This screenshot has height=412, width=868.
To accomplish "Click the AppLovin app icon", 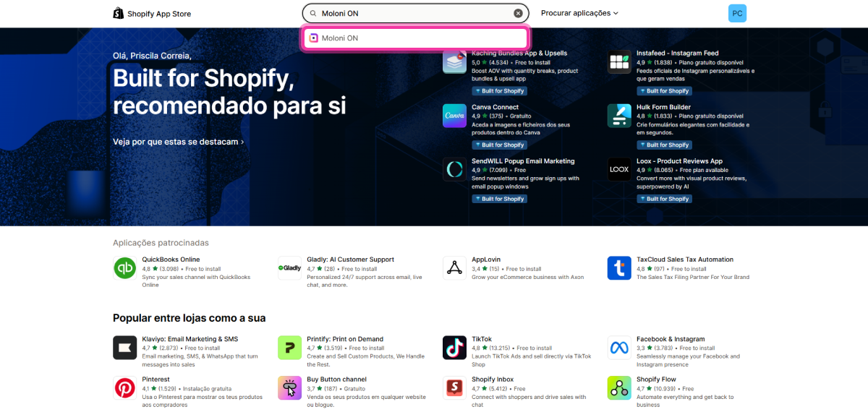I will pos(454,267).
